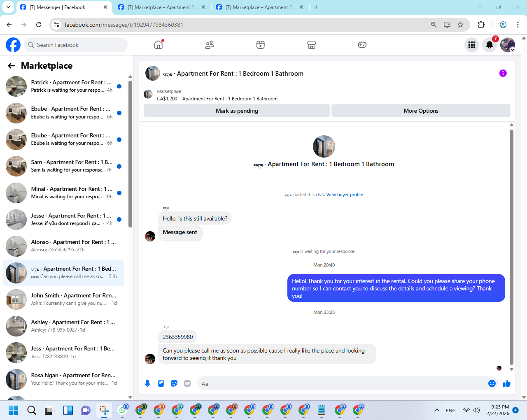Open the purple conversation information icon
The image size is (527, 420).
[x=503, y=73]
